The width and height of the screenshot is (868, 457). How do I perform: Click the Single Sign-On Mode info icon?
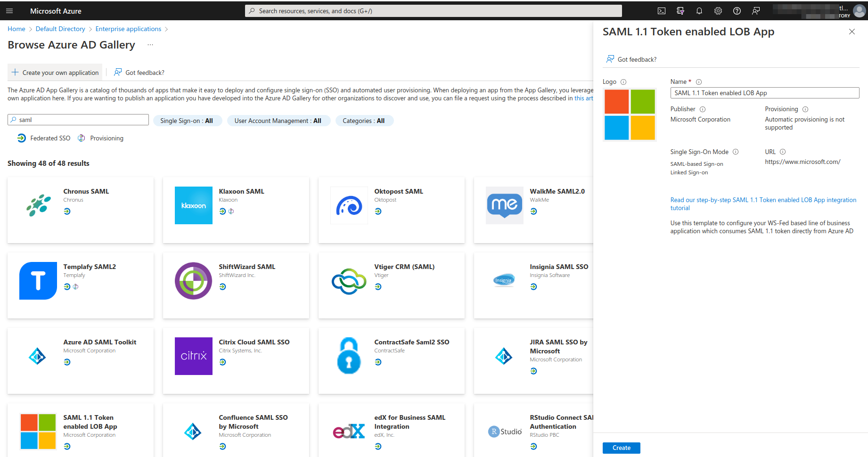(x=736, y=152)
